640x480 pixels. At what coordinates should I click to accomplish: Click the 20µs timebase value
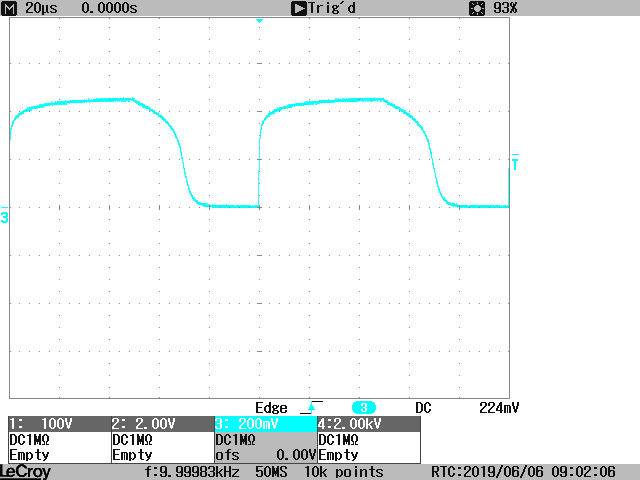pos(41,8)
